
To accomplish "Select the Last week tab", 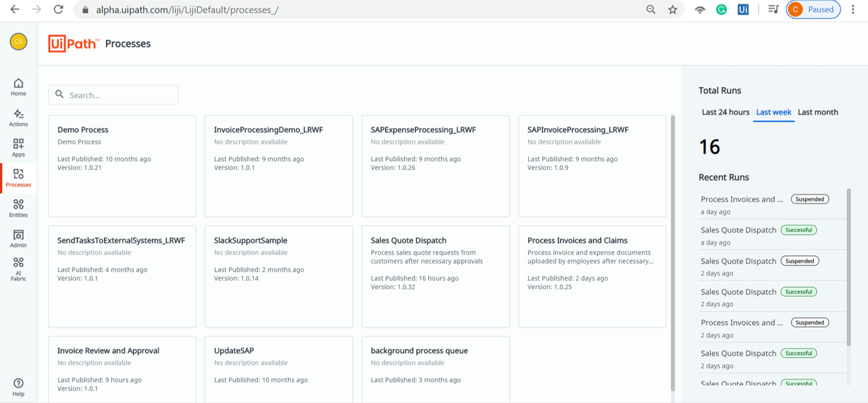I will click(774, 112).
